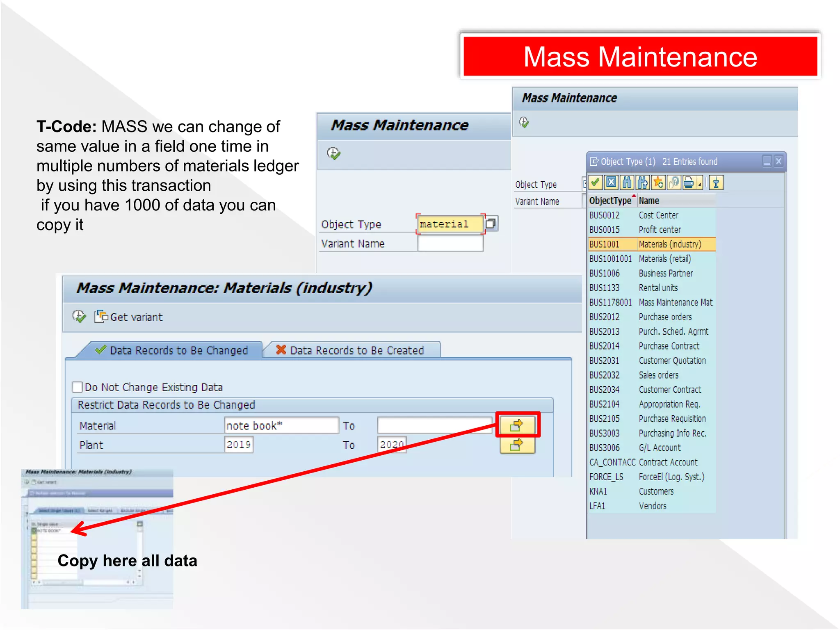Screen dimensions: 840x630
Task: Select BUS3003 Purchasing Info Rec. row
Action: pyautogui.click(x=652, y=433)
